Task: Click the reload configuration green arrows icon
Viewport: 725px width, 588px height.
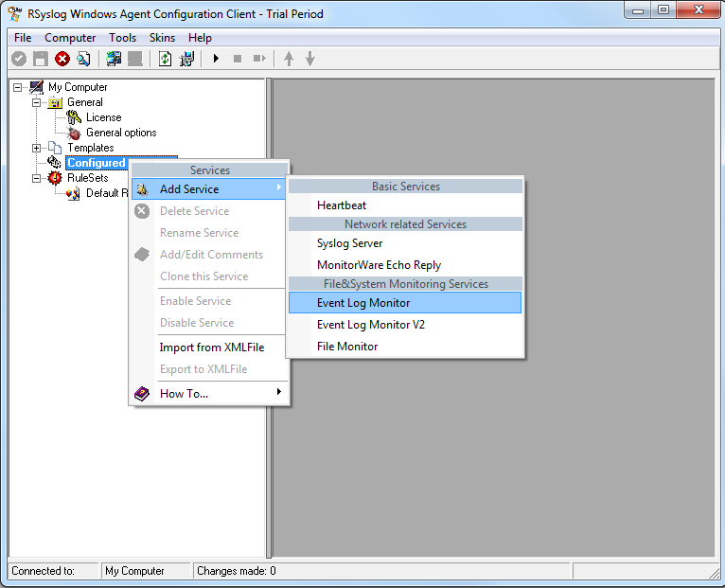Action: pyautogui.click(x=165, y=59)
